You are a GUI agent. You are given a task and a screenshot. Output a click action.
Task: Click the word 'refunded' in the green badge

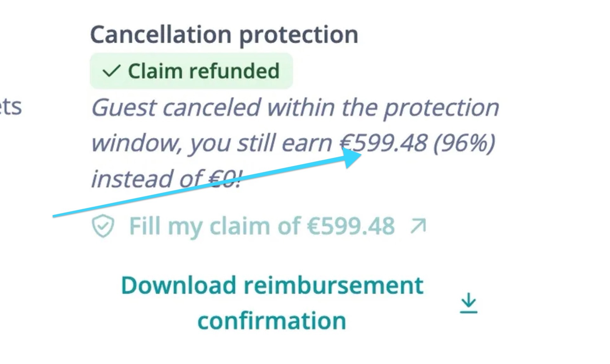click(234, 71)
